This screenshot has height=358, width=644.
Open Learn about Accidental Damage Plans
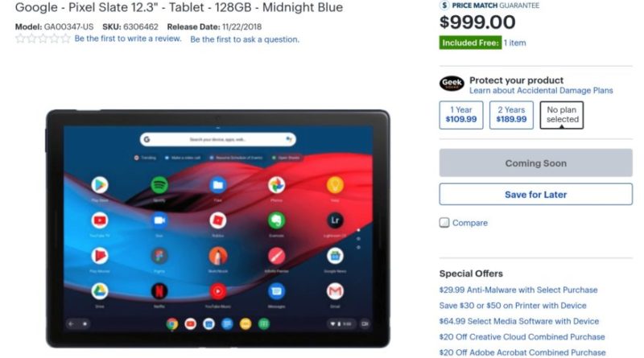(541, 90)
